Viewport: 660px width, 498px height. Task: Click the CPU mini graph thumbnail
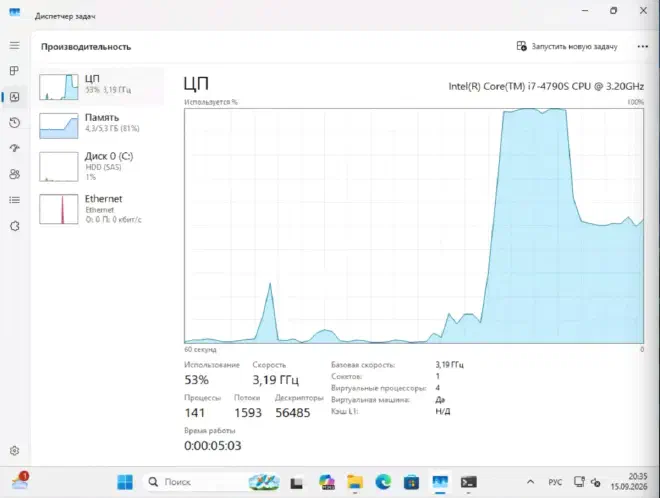[x=59, y=87]
